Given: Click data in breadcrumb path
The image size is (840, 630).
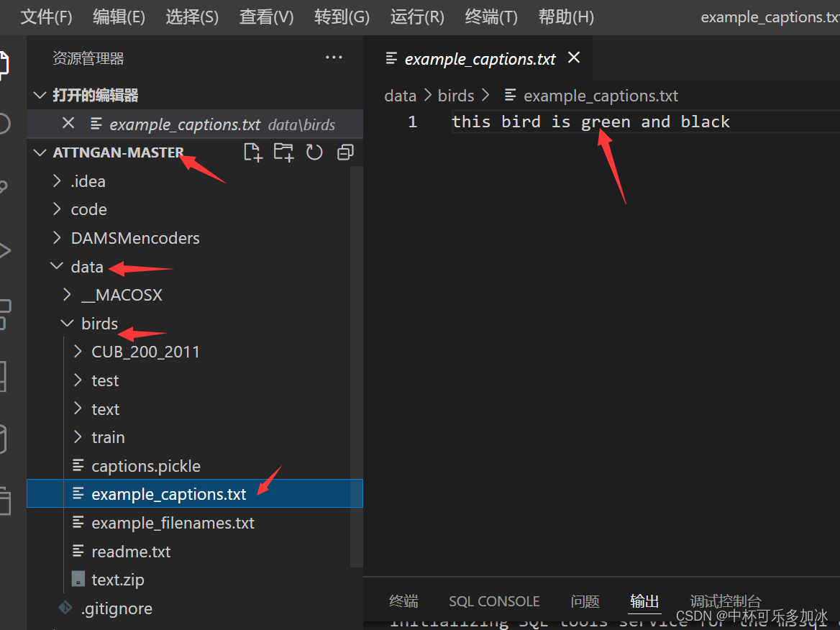Looking at the screenshot, I should [400, 96].
